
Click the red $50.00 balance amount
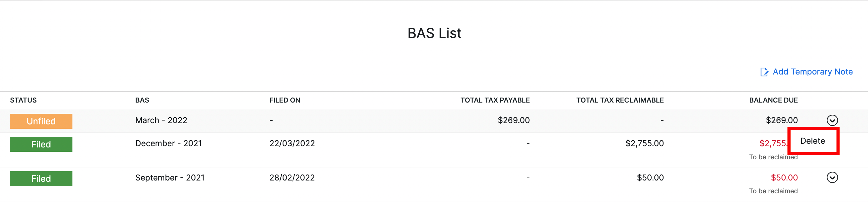click(x=784, y=177)
